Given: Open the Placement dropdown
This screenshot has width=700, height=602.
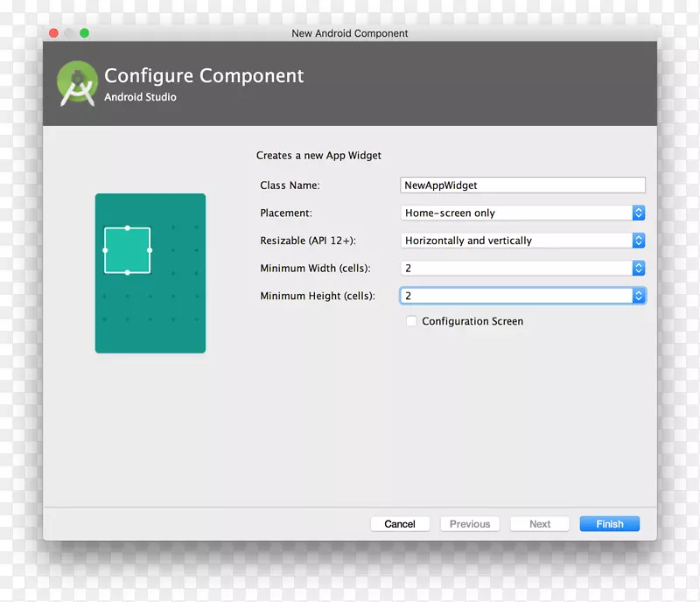Looking at the screenshot, I should 521,213.
